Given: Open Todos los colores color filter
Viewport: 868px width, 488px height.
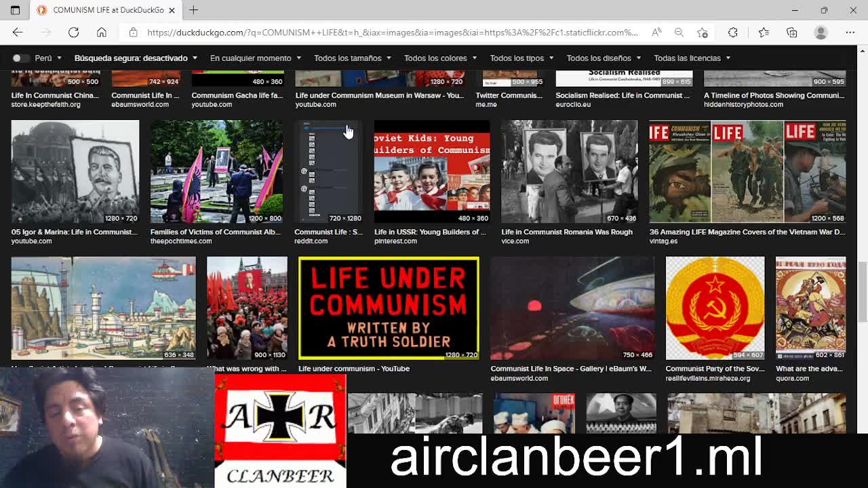Looking at the screenshot, I should click(x=440, y=58).
